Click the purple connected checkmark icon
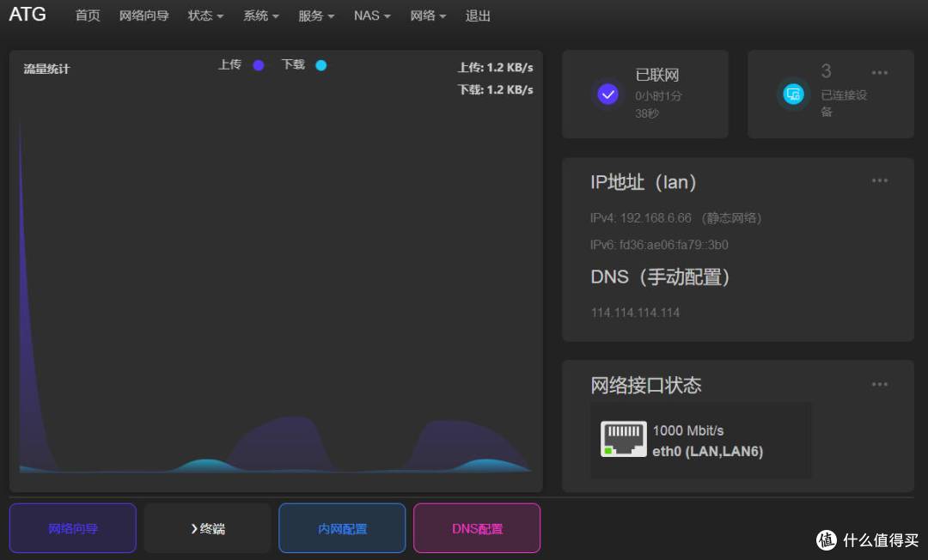The height and width of the screenshot is (560, 928). (x=607, y=94)
